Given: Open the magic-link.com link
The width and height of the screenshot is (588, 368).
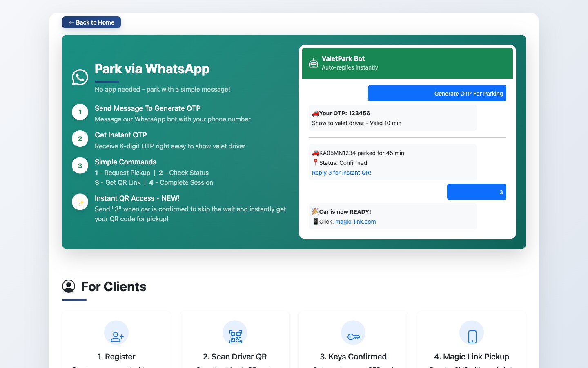Looking at the screenshot, I should coord(356,222).
